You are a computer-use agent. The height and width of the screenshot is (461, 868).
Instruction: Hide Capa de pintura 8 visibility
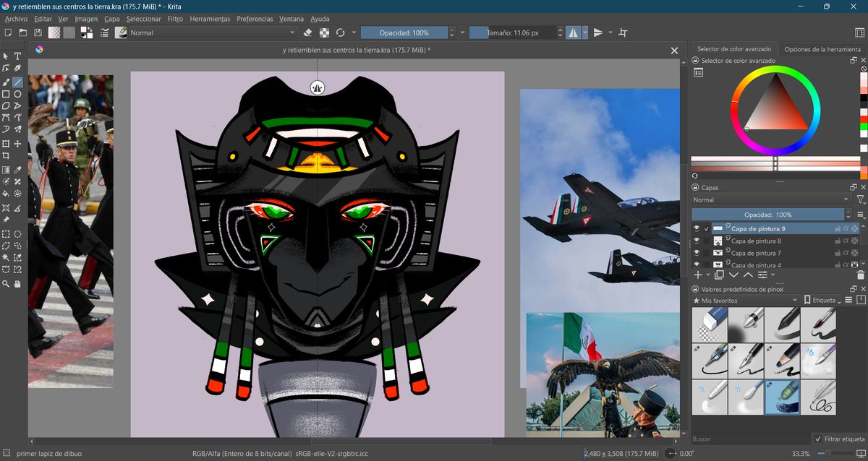pos(696,241)
